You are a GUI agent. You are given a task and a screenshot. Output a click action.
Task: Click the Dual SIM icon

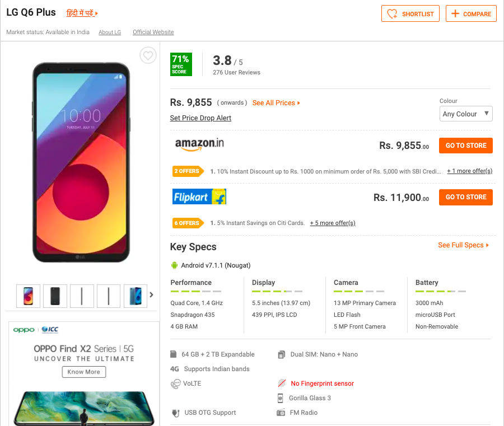point(282,354)
